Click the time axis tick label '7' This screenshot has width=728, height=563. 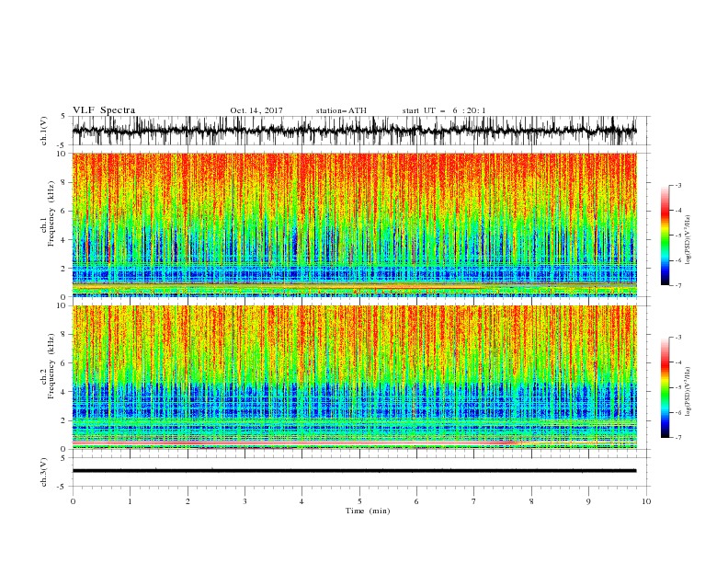coord(474,501)
